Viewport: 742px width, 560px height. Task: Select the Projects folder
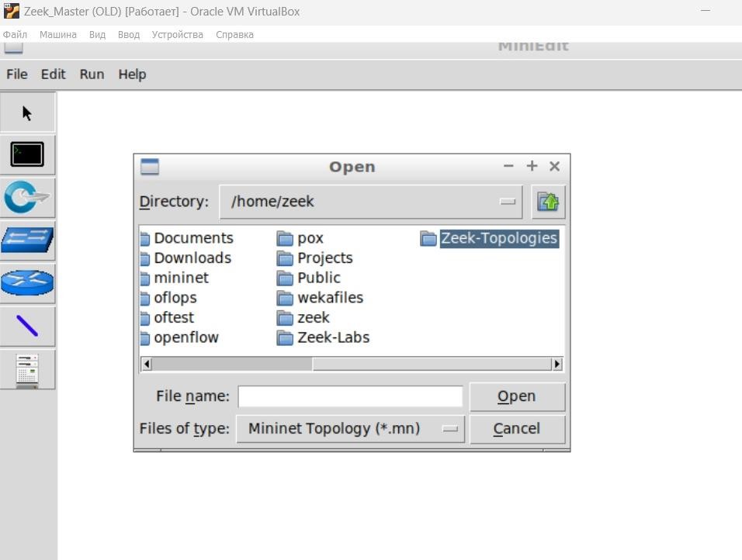click(x=314, y=258)
